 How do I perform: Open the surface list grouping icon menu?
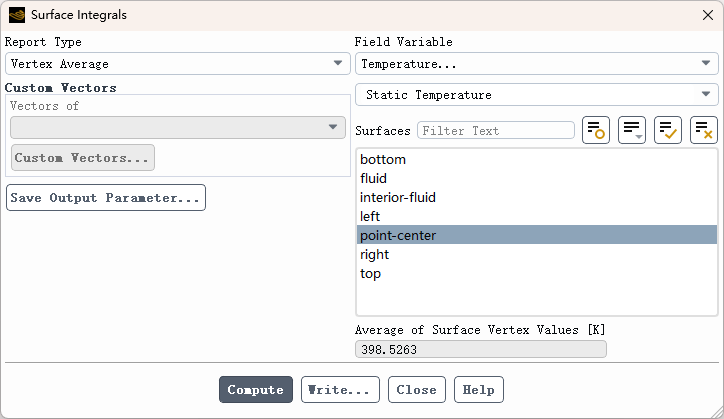pos(632,130)
